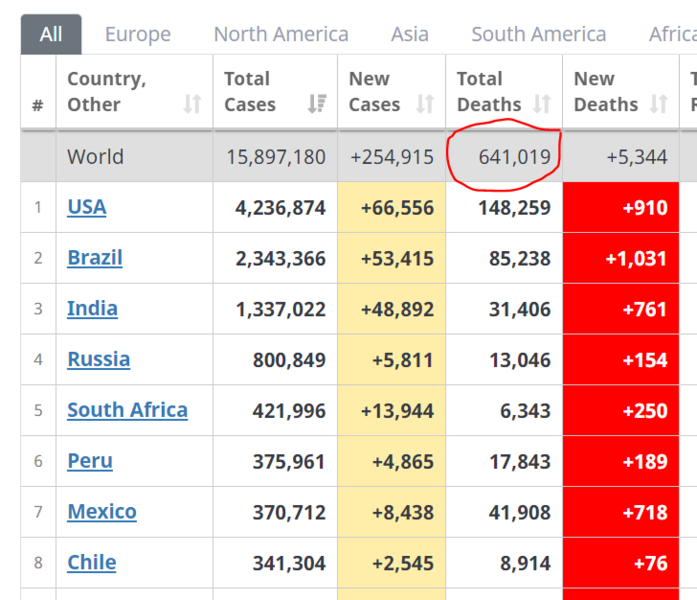The image size is (697, 600).
Task: Open the Russia country link
Action: 99,359
